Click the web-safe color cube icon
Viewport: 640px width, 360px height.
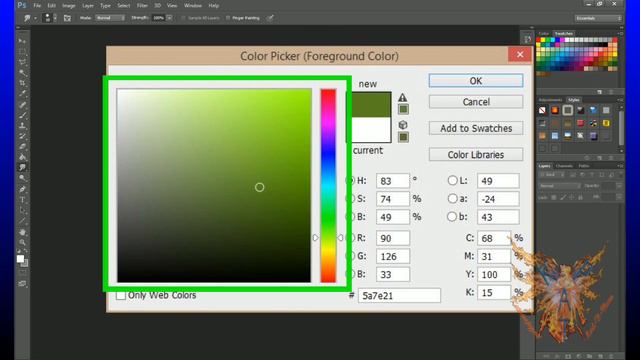coord(403,124)
